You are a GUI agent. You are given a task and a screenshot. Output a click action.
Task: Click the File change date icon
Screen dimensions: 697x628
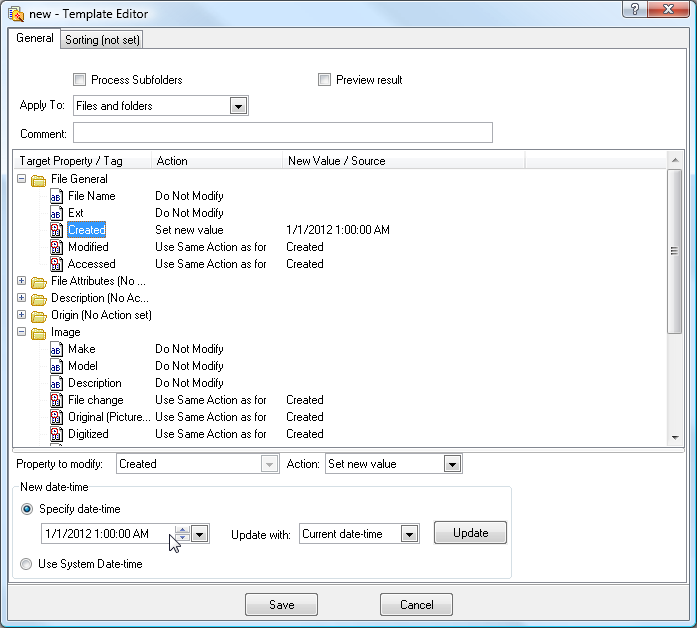(x=56, y=400)
